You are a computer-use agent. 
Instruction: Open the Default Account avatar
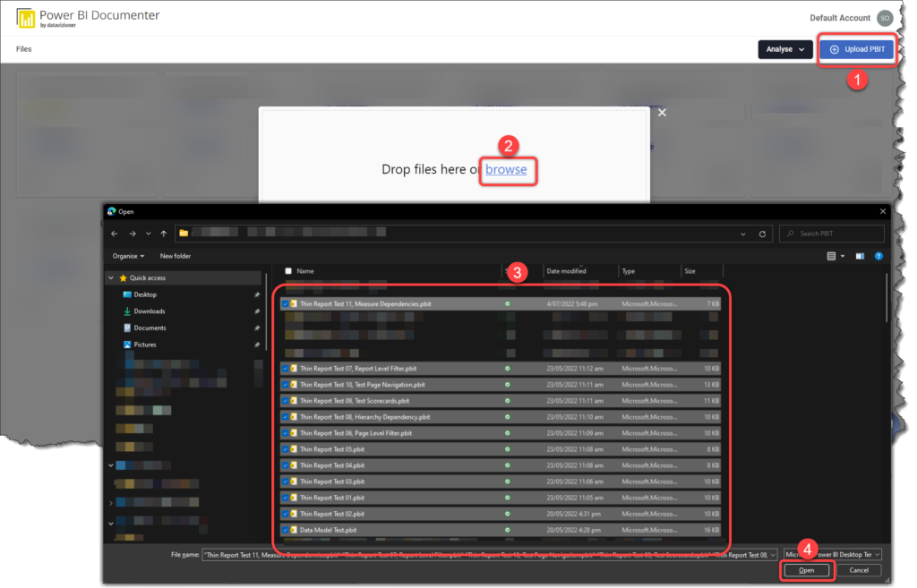(884, 18)
